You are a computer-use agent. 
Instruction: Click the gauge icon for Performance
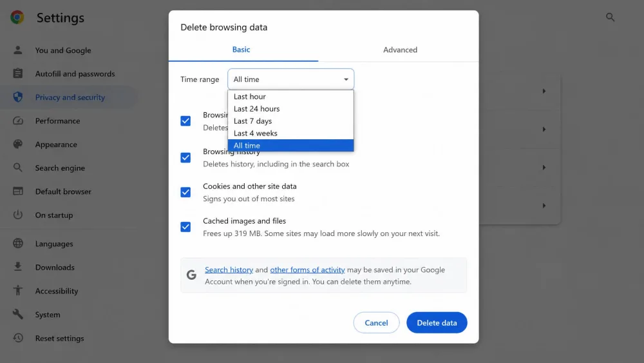[17, 121]
